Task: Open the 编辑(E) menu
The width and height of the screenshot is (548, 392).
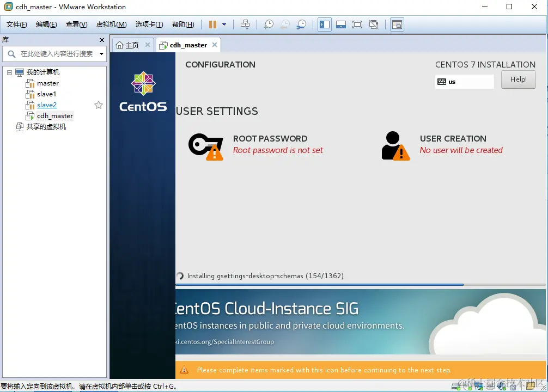Action: coord(46,24)
